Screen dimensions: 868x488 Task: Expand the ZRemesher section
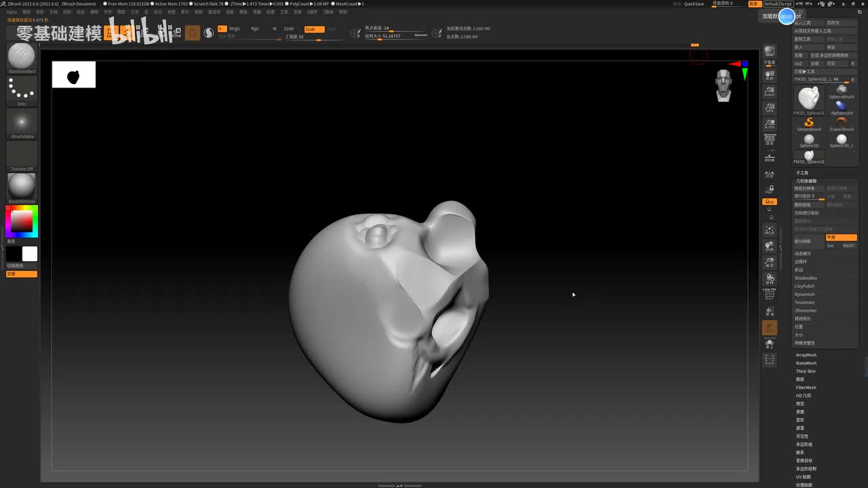tap(806, 310)
